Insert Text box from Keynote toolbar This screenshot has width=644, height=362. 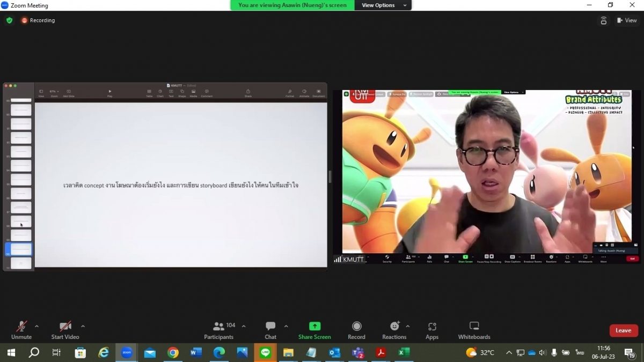click(x=171, y=93)
